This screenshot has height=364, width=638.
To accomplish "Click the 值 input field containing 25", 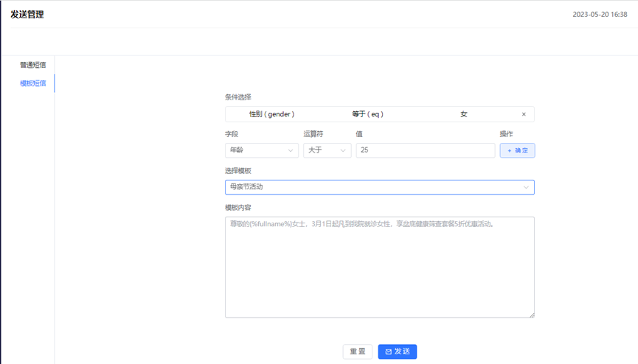I will coord(426,150).
